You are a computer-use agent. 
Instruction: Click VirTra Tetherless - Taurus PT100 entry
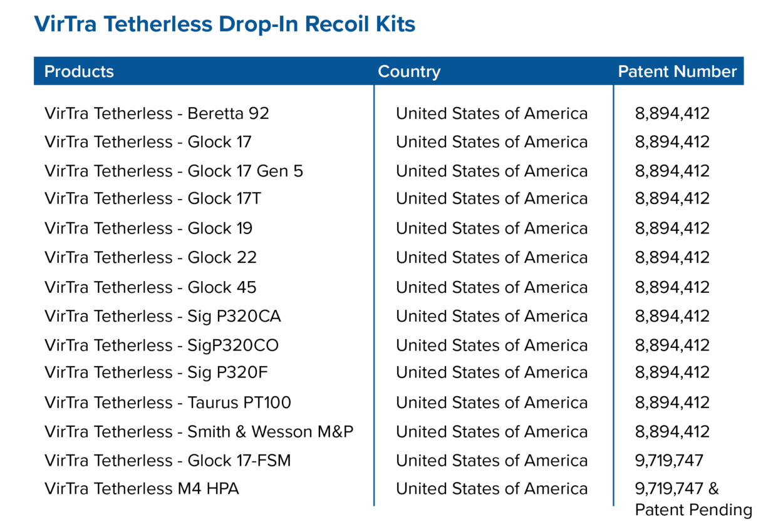point(168,402)
